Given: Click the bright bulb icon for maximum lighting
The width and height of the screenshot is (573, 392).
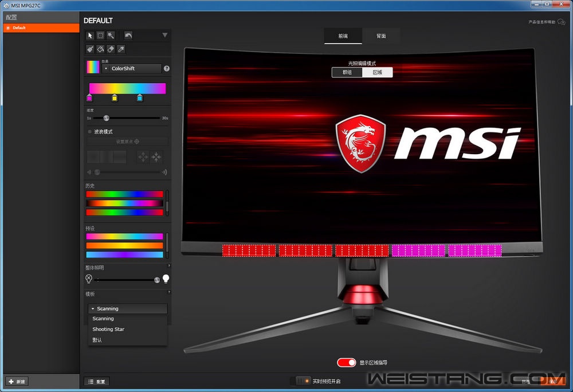Looking at the screenshot, I should (x=166, y=279).
